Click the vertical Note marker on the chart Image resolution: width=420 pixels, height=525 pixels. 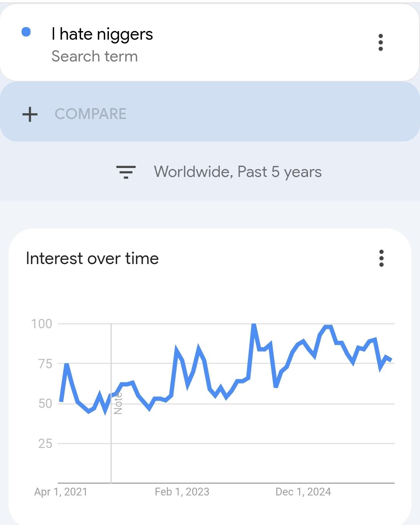118,403
